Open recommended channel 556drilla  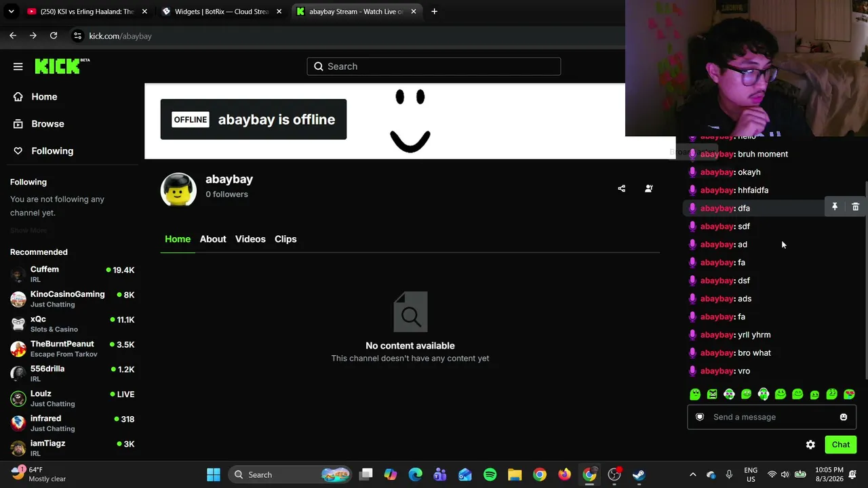72,373
